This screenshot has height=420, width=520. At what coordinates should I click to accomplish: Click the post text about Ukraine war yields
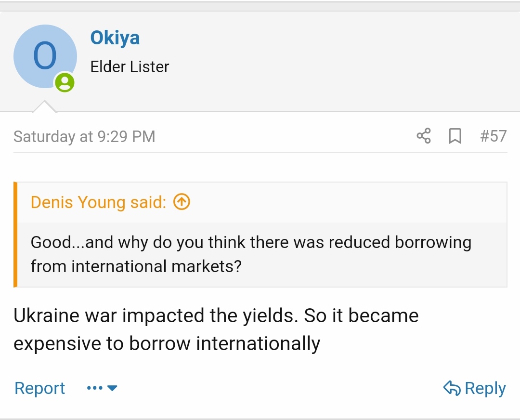click(216, 329)
